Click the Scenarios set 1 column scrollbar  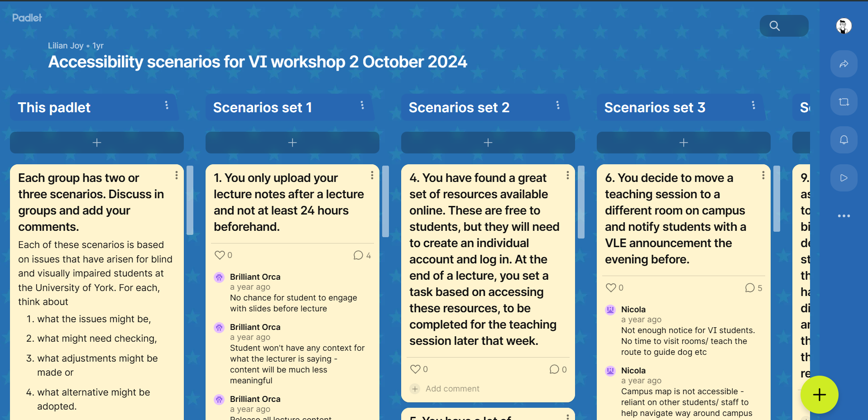[386, 201]
